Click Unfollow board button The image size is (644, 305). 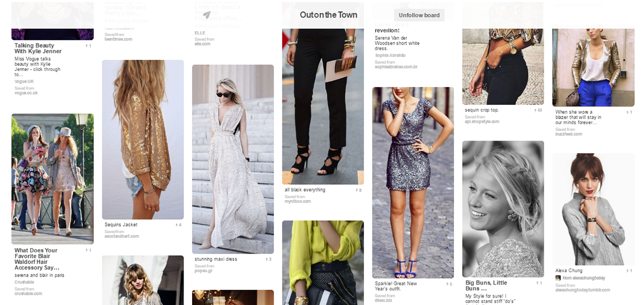[419, 15]
